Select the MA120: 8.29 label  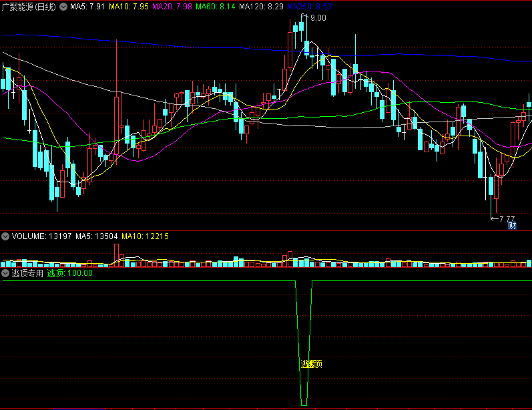[261, 7]
